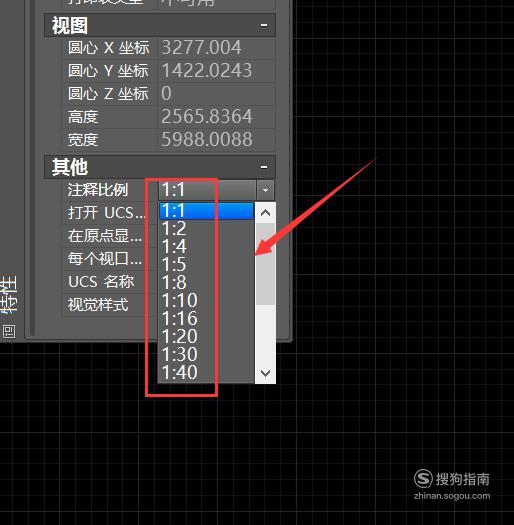Collapse the 视图 section

pyautogui.click(x=264, y=25)
